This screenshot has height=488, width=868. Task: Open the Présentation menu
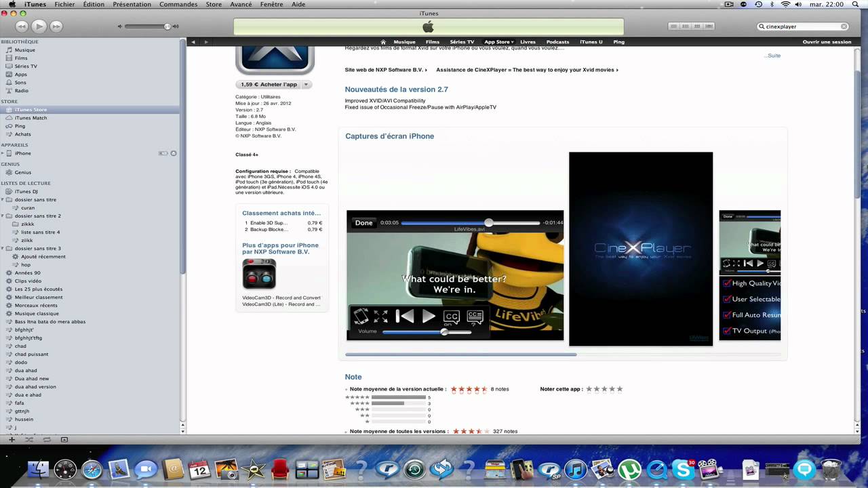[132, 4]
